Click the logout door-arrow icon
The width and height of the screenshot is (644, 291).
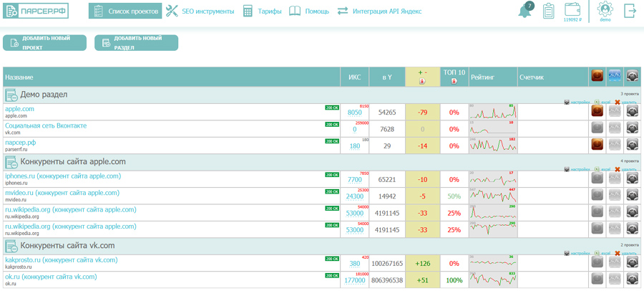630,11
